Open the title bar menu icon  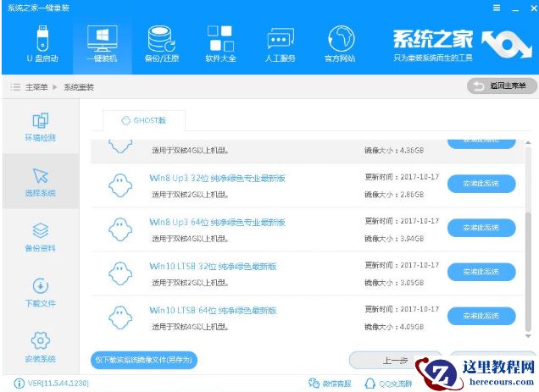[497, 8]
